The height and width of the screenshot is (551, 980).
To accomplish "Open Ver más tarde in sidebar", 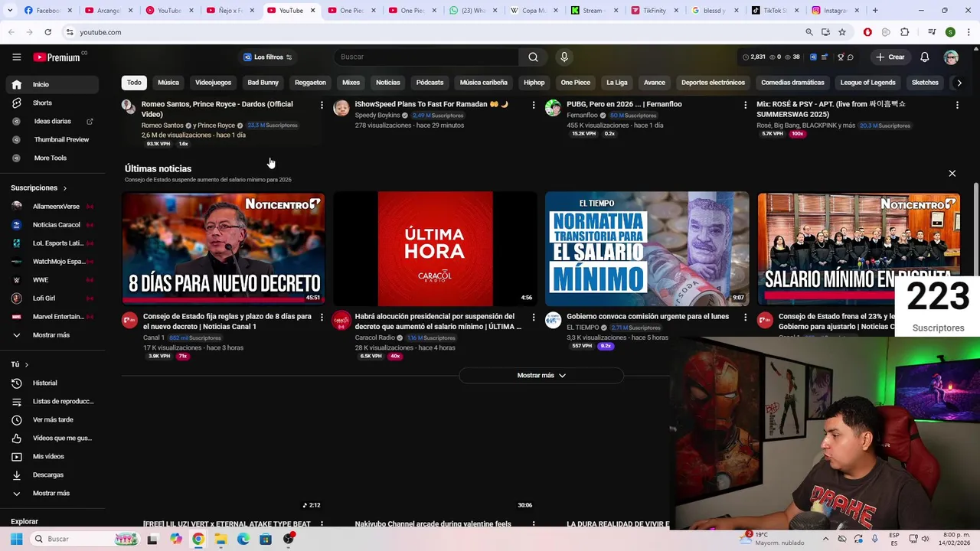I will click(51, 419).
